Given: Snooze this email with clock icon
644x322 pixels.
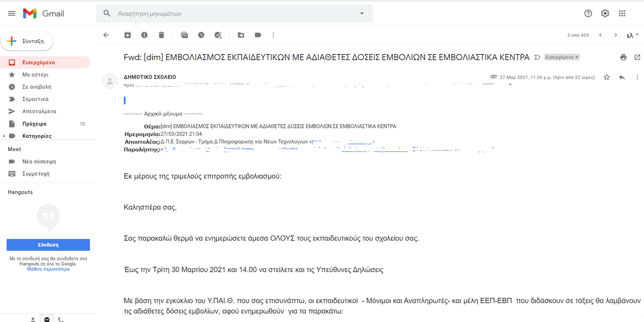Looking at the screenshot, I should [x=201, y=35].
